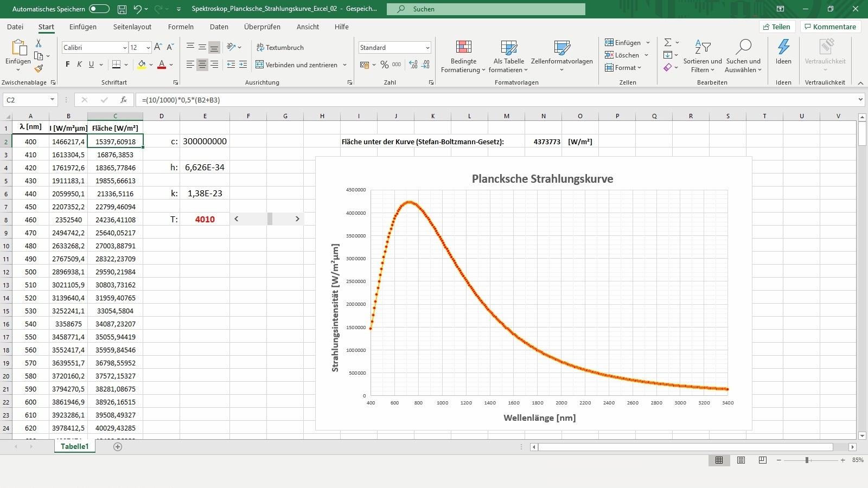868x488 pixels.
Task: Expand Verbinden und zentrieren options arrow
Action: 344,65
